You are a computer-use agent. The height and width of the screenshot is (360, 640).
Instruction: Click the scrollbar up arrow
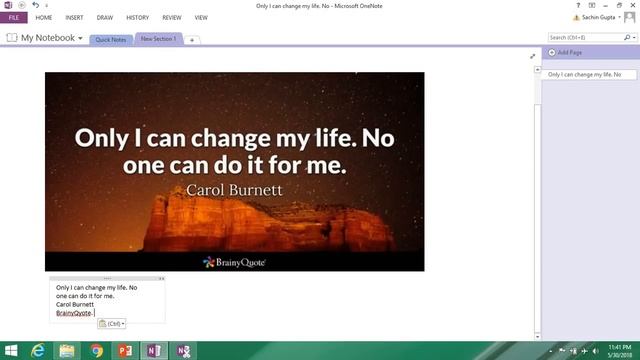(x=538, y=69)
